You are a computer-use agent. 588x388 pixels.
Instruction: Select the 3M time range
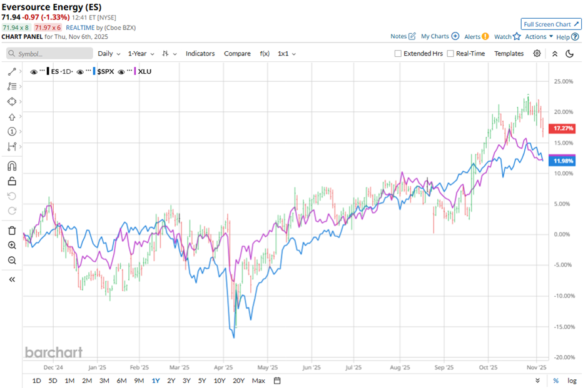(104, 381)
